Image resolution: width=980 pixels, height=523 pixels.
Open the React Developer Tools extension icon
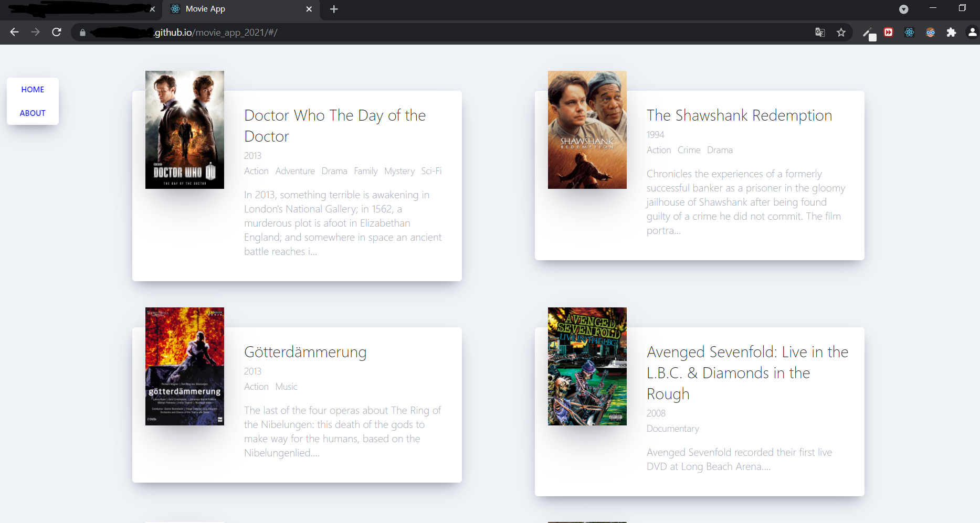(909, 33)
